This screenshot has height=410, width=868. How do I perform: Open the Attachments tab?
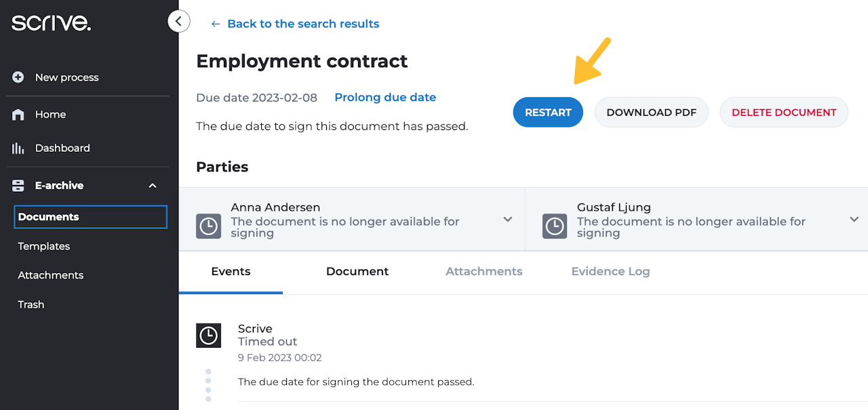click(484, 272)
